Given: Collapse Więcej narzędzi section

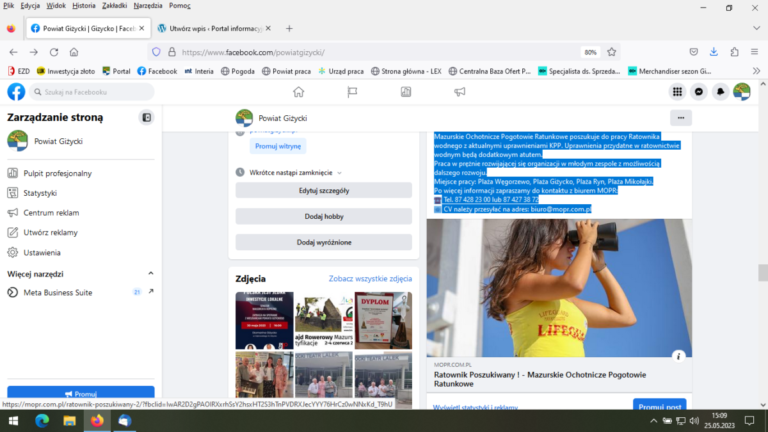Looking at the screenshot, I should tap(151, 273).
